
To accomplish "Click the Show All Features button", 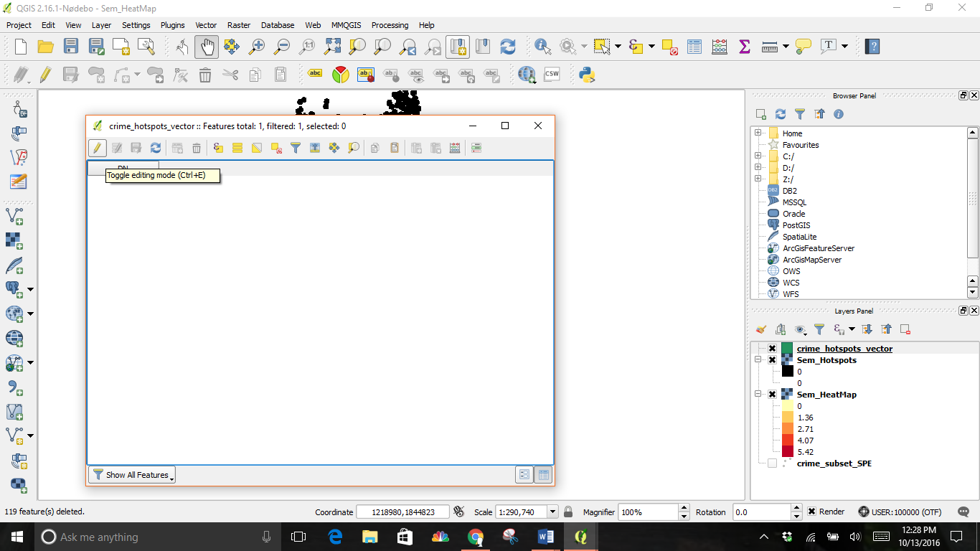I will tap(132, 475).
